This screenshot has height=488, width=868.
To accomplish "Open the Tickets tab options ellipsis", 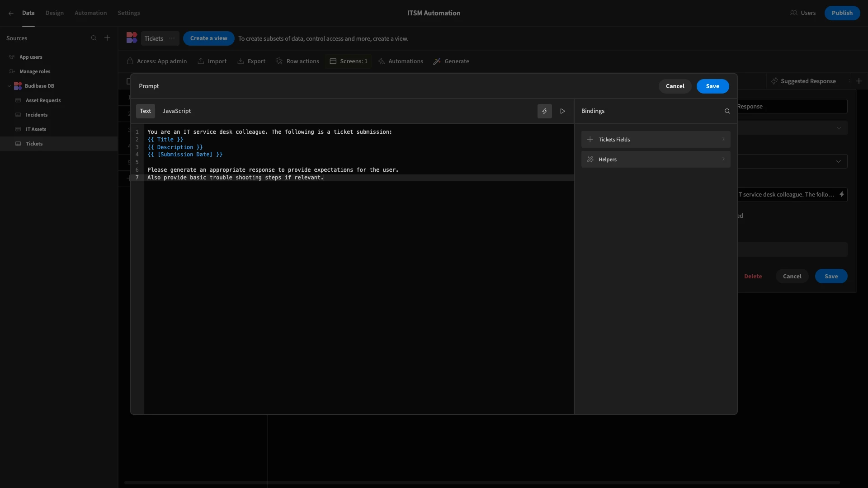I will [x=172, y=38].
